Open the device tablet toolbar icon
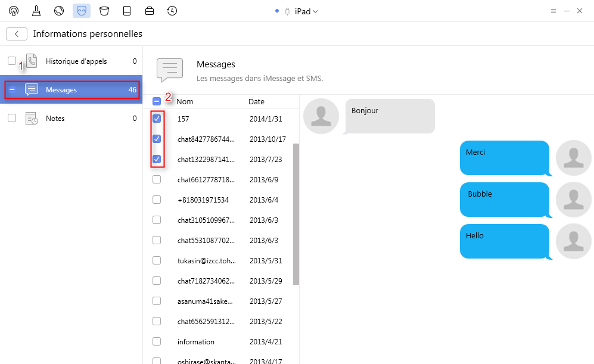Screen dimensions: 594x364 click(x=127, y=11)
